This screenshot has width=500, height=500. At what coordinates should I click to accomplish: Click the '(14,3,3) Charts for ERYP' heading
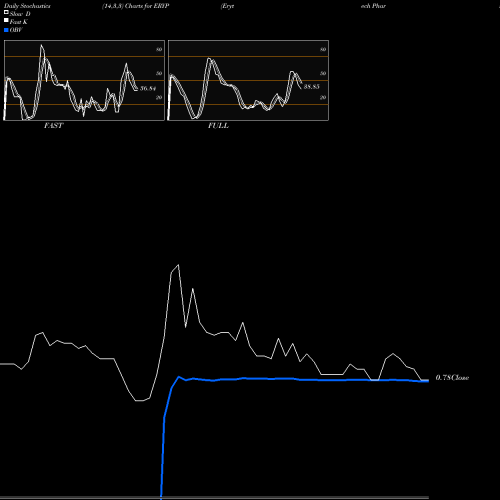[x=136, y=6]
